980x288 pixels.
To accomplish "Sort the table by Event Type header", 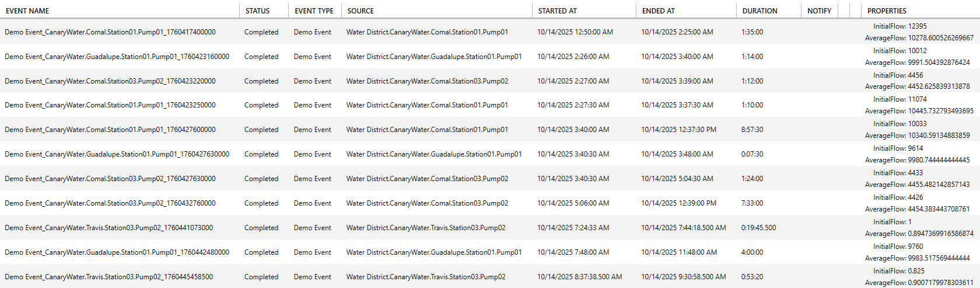I will [314, 11].
